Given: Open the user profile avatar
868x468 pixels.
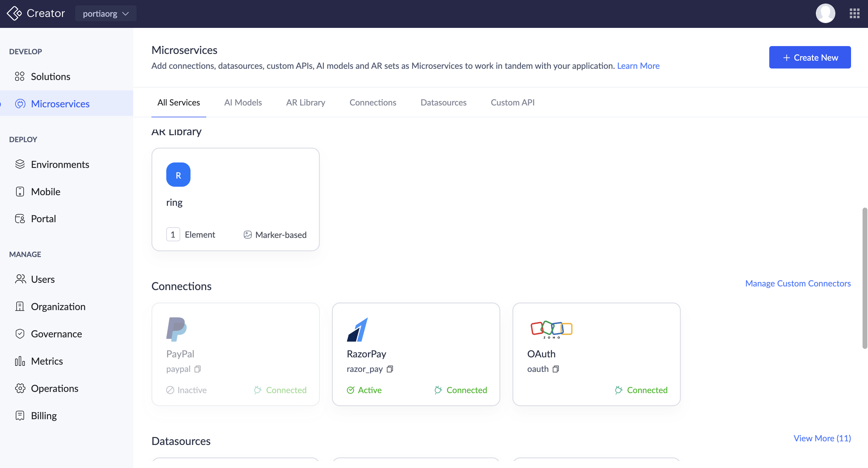Looking at the screenshot, I should pyautogui.click(x=825, y=13).
